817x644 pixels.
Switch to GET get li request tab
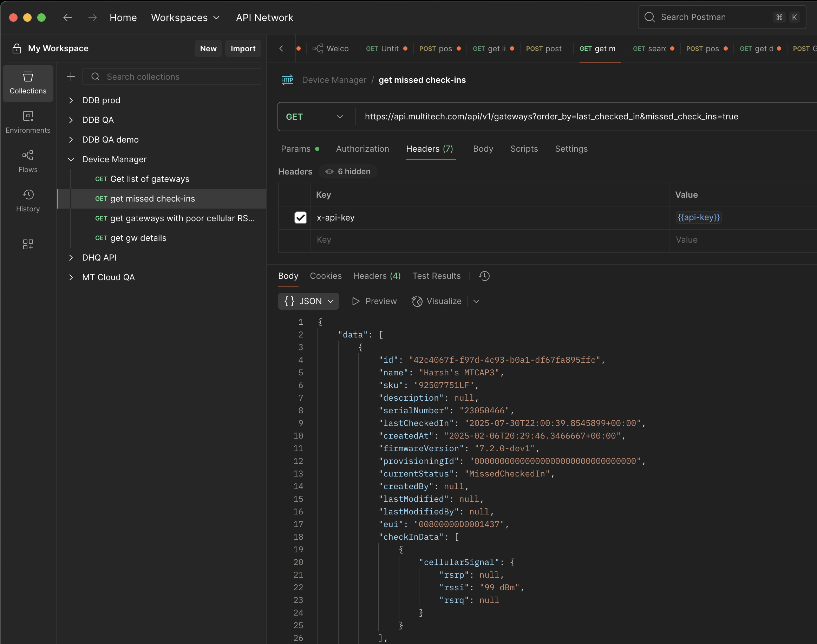pos(494,48)
